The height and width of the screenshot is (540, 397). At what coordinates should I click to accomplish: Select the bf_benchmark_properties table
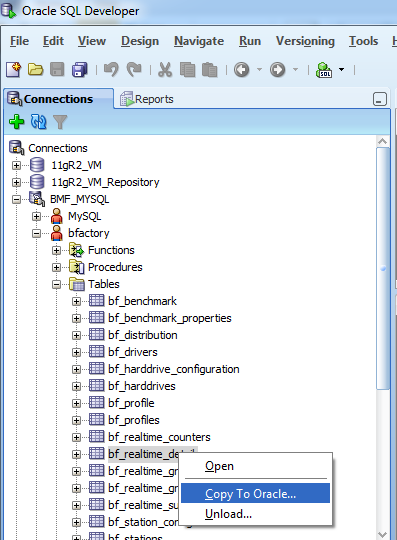click(x=170, y=318)
